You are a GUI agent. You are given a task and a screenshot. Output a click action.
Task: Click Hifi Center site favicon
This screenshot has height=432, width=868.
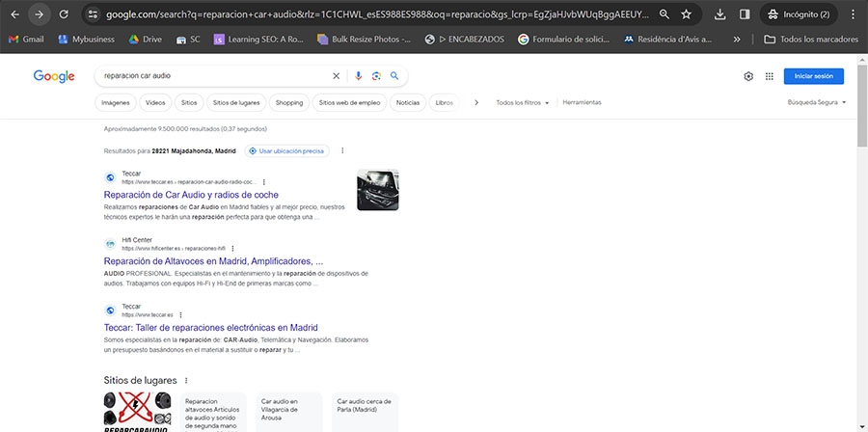pyautogui.click(x=110, y=244)
